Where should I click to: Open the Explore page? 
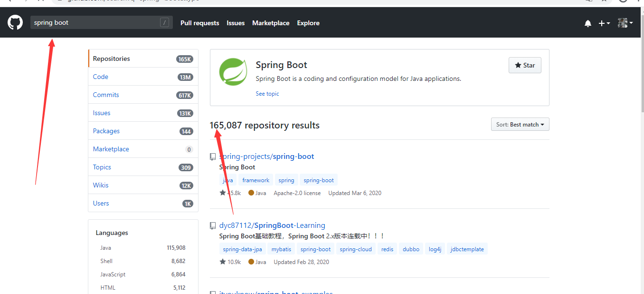[x=308, y=23]
